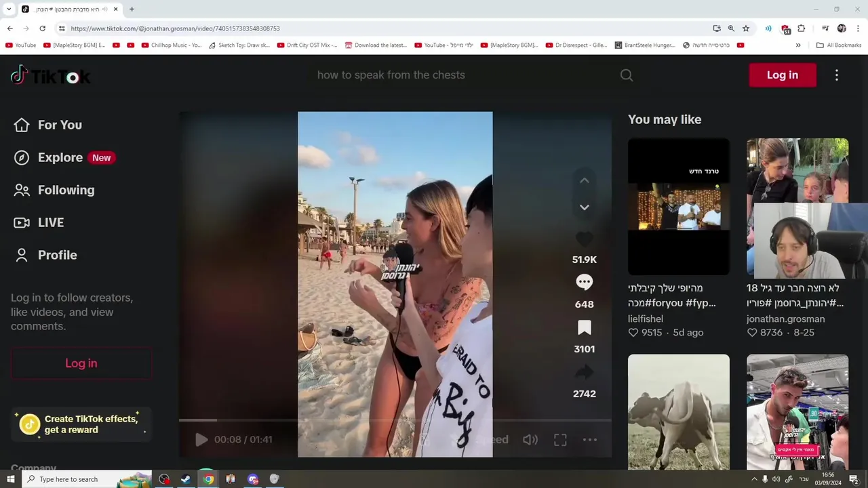Image resolution: width=868 pixels, height=488 pixels.
Task: Share the video with the arrow icon
Action: (x=585, y=372)
